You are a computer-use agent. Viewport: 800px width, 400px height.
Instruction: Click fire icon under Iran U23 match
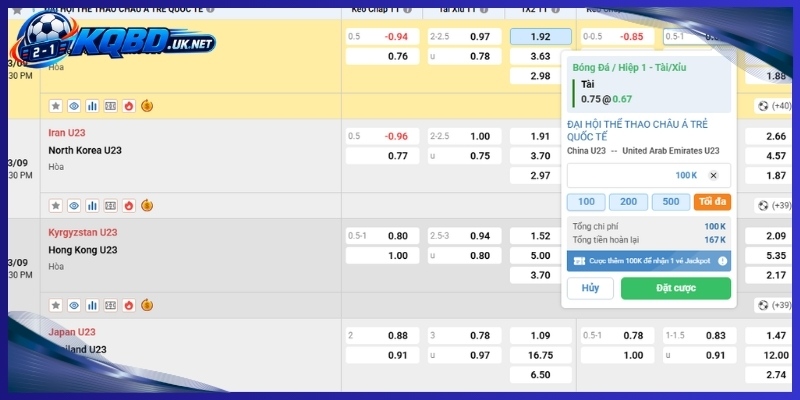[129, 206]
